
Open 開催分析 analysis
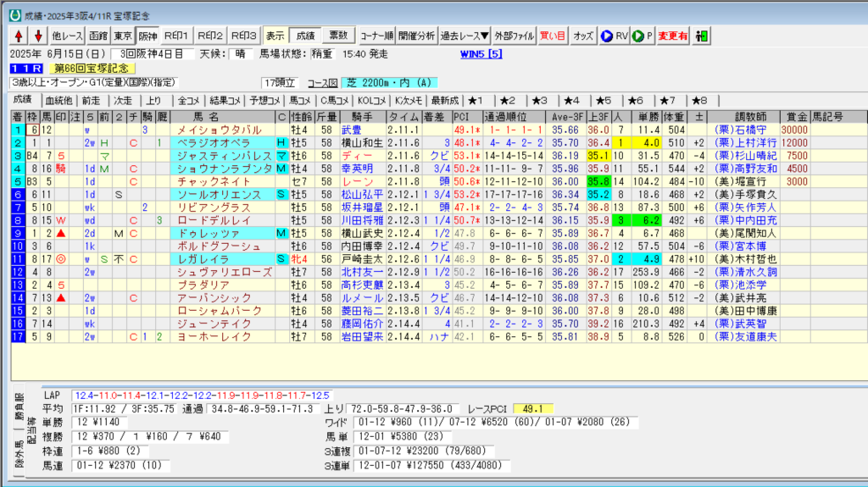point(416,36)
